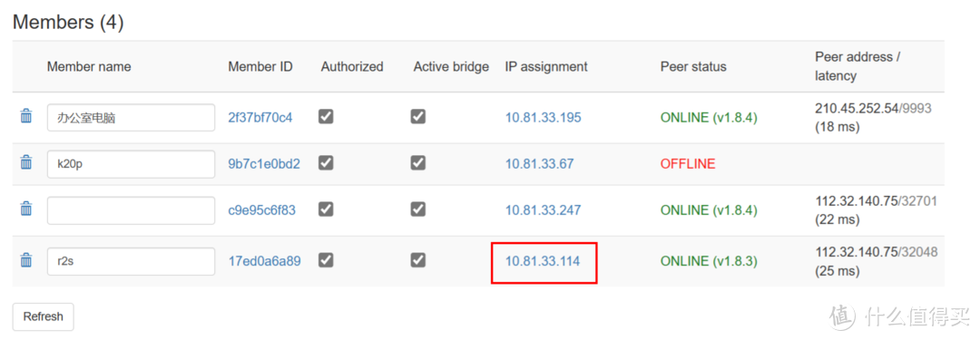The height and width of the screenshot is (340, 980).
Task: Delete the k20p member with trash icon
Action: pos(26,163)
